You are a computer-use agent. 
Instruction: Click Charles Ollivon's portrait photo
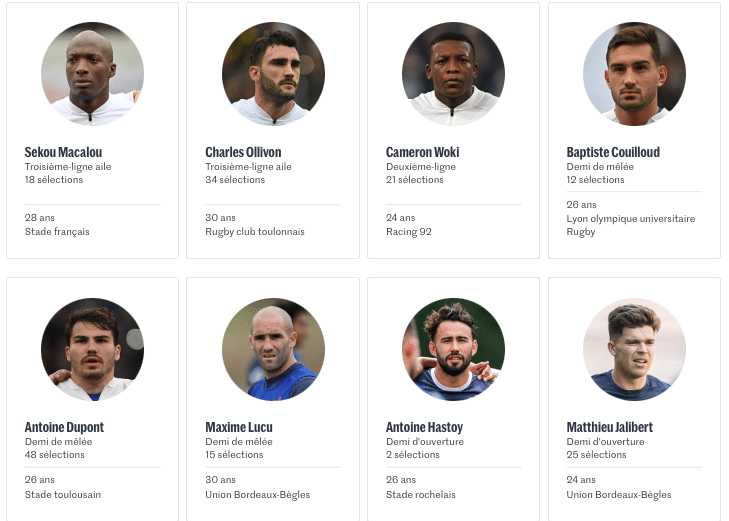point(273,74)
